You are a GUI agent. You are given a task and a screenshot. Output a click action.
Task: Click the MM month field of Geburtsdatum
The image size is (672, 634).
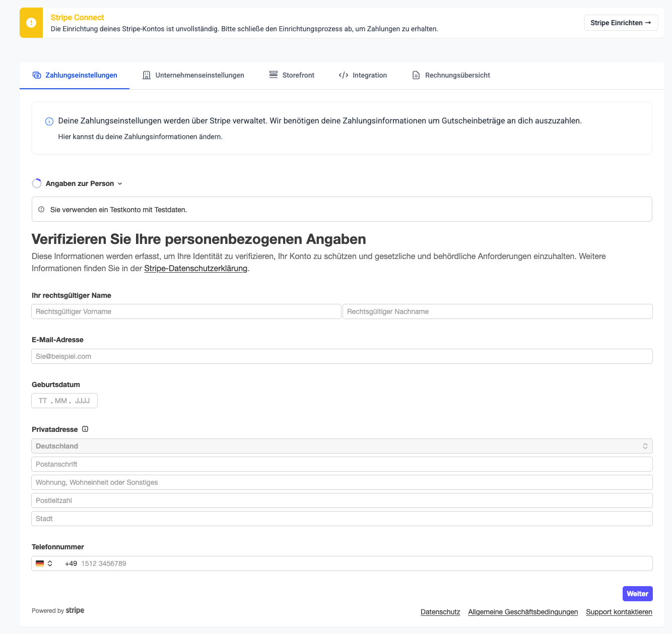tap(61, 401)
